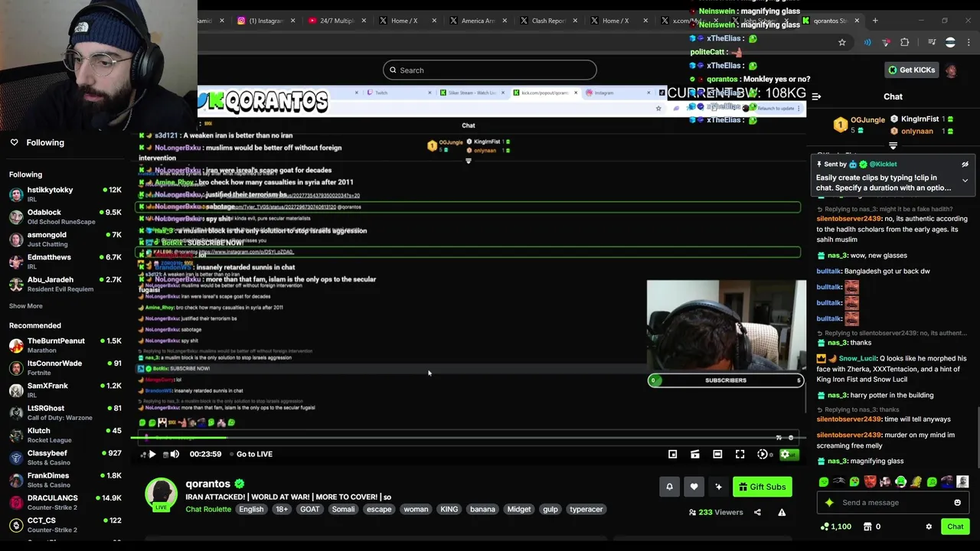This screenshot has width=980, height=551.
Task: Seek on the video progress bar
Action: (x=468, y=438)
